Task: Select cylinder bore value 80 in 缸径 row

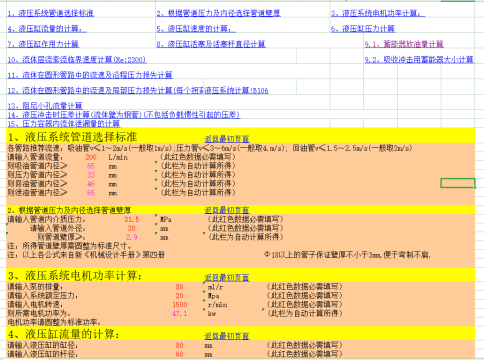Action: tap(179, 345)
